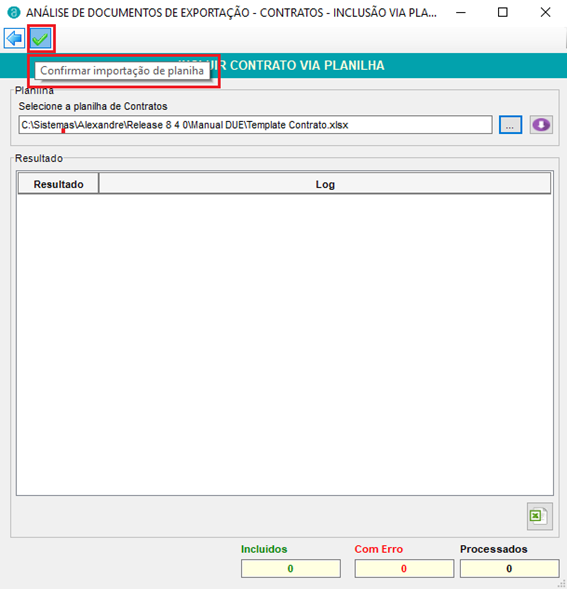Viewport: 567px width, 589px height.
Task: Click the blue back arrow icon
Action: [14, 38]
